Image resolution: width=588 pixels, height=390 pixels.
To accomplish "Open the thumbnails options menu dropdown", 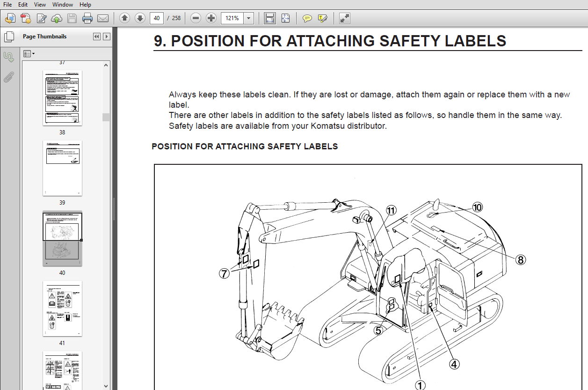I will coord(29,54).
